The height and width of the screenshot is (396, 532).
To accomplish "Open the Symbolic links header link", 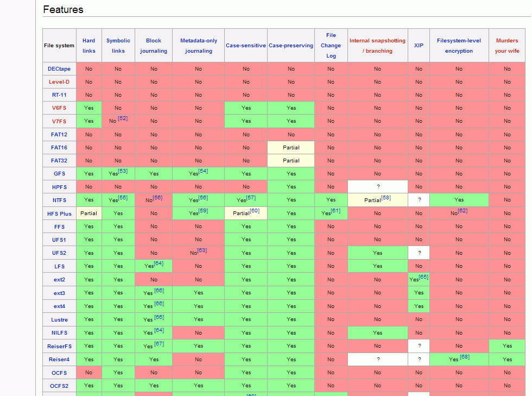I will coord(118,46).
